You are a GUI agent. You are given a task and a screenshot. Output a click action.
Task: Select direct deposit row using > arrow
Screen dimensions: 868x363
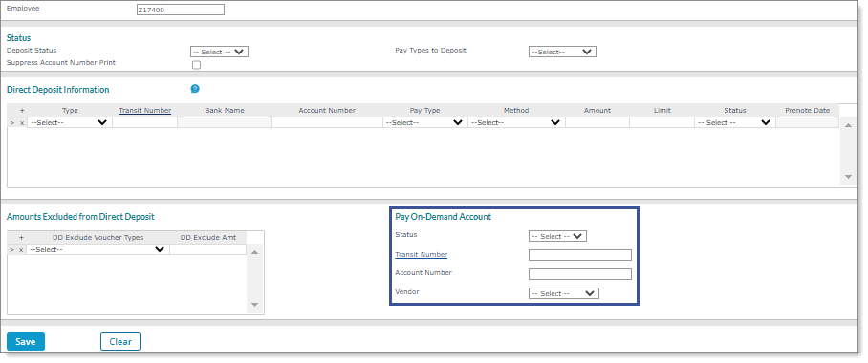pos(12,123)
